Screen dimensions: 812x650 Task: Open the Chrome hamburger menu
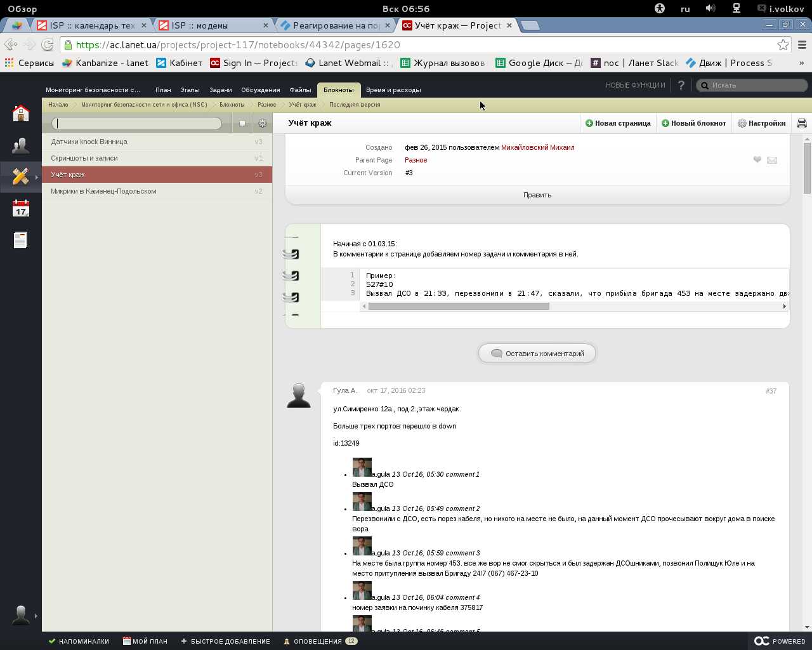click(802, 44)
